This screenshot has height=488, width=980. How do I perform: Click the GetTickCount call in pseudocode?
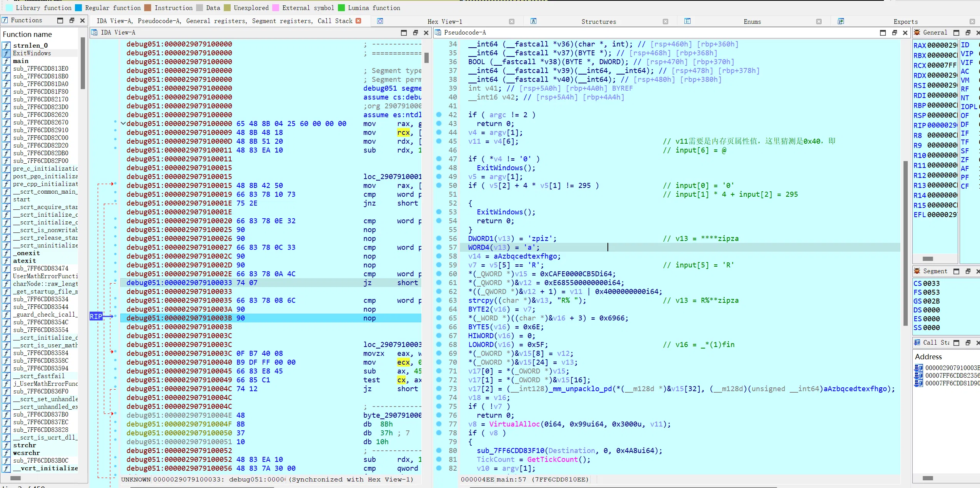click(x=552, y=459)
